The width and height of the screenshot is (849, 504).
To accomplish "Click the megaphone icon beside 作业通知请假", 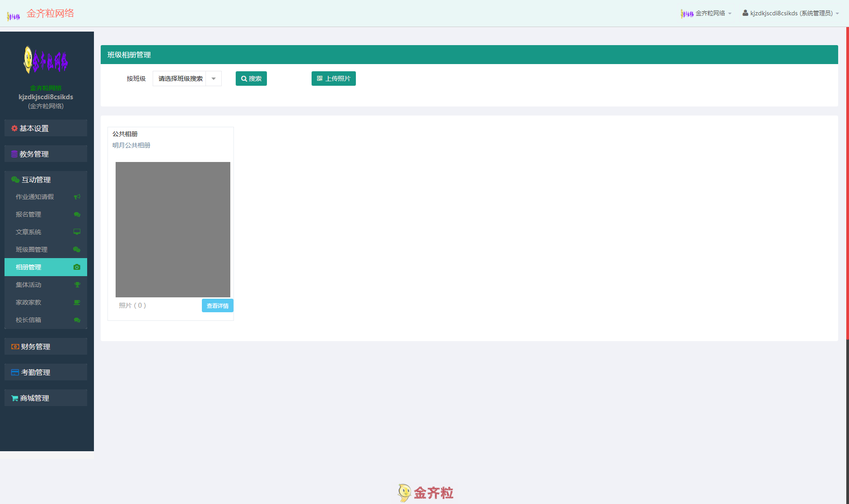I will 77,197.
